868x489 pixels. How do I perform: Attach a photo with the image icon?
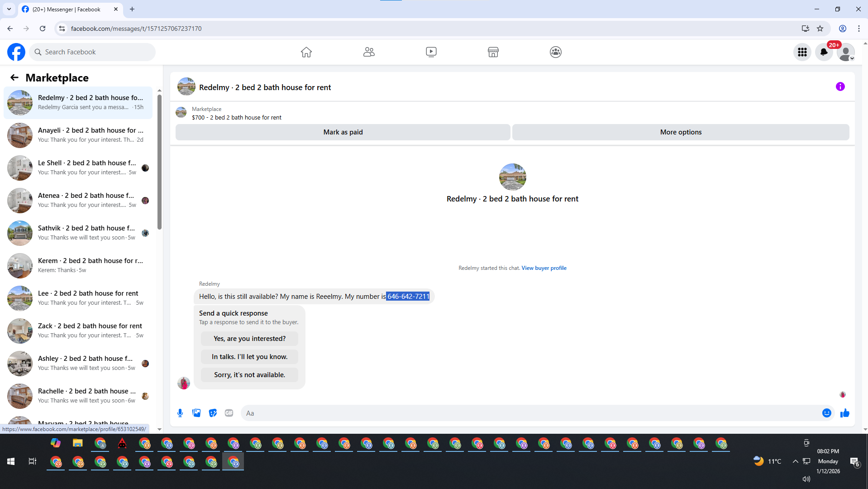click(196, 413)
